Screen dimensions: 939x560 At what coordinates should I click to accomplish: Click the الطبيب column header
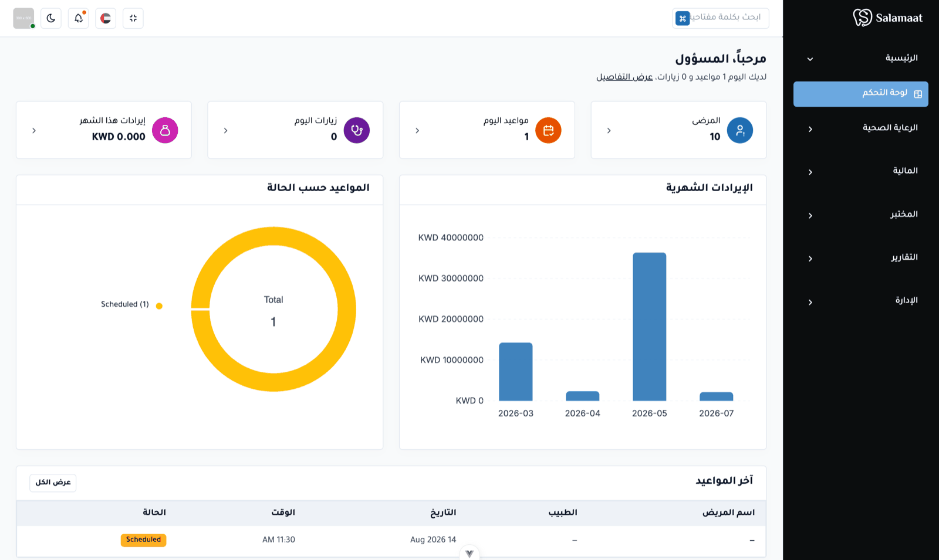pyautogui.click(x=563, y=513)
